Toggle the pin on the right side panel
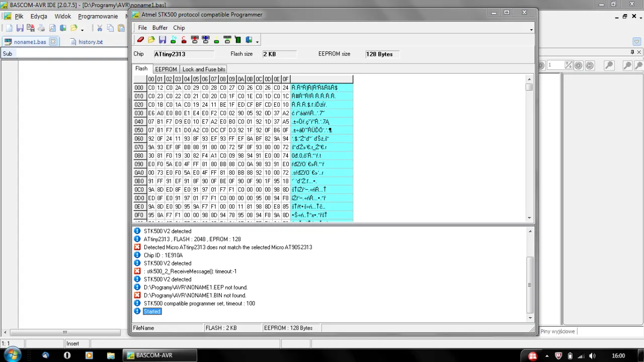The image size is (644, 362). tap(632, 52)
